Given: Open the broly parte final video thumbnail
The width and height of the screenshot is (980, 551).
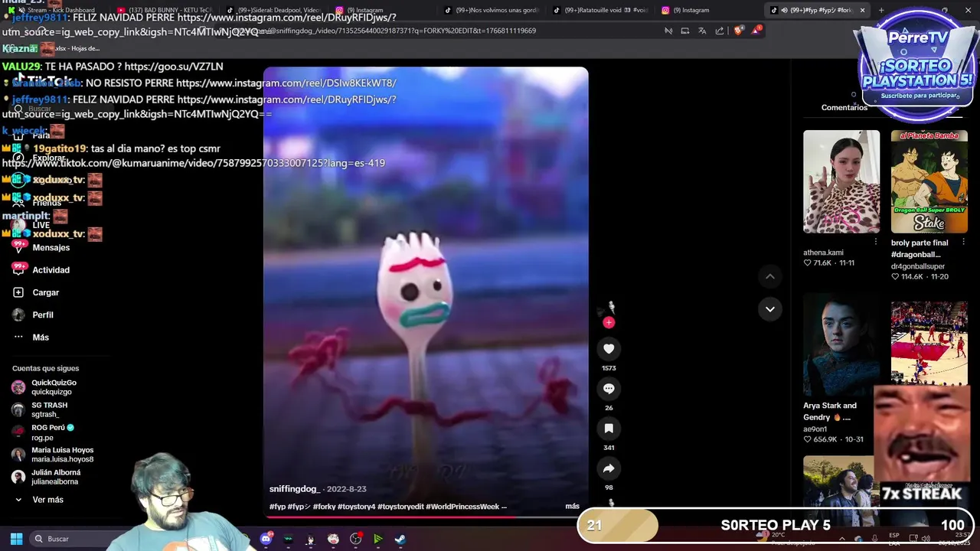Looking at the screenshot, I should 929,181.
